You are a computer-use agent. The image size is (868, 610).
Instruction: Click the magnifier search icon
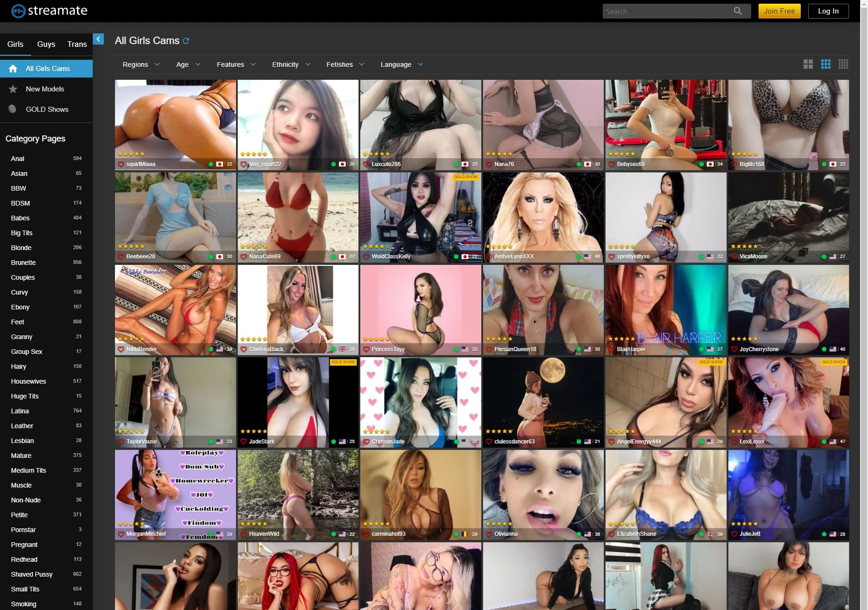(x=737, y=11)
